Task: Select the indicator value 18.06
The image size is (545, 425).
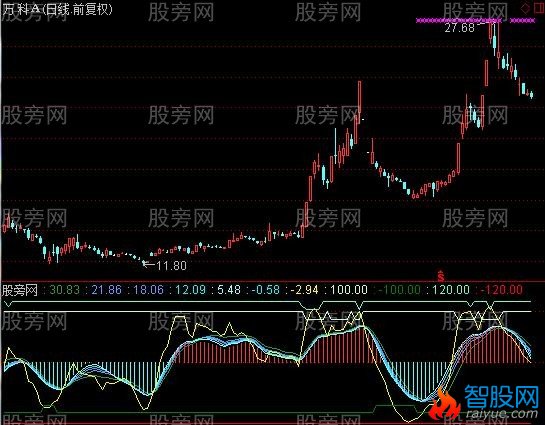Action: (x=148, y=290)
